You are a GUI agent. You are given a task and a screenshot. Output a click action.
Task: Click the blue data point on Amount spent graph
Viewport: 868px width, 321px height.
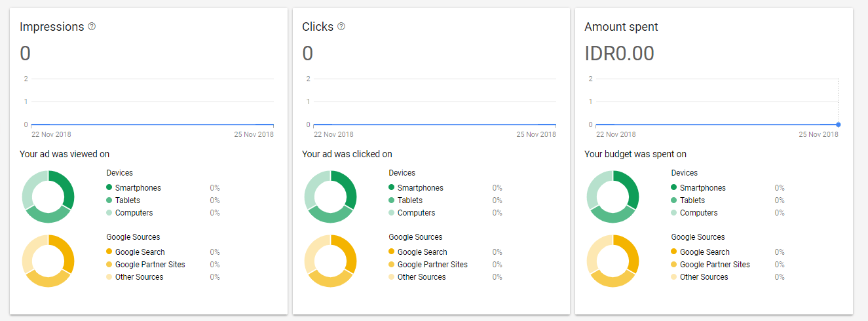coord(839,124)
